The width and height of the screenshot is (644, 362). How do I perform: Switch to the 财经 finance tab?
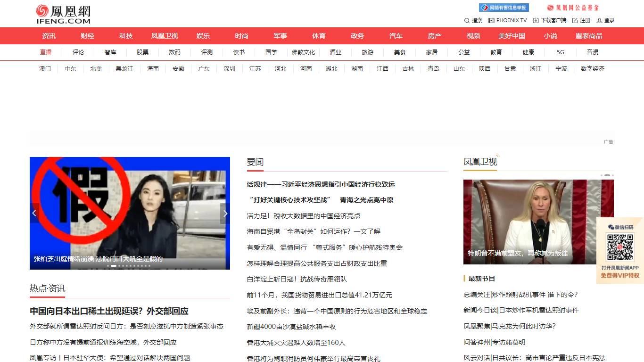(87, 35)
